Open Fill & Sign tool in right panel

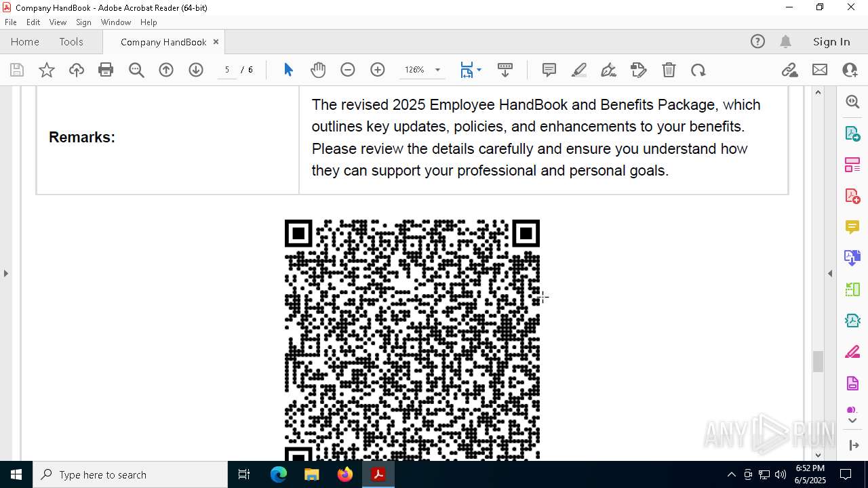(852, 352)
